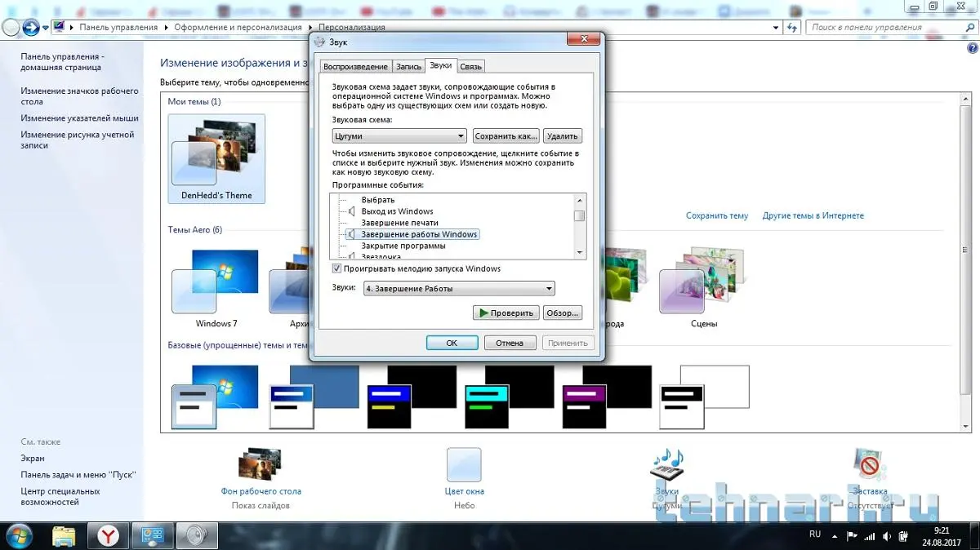Screen dimensions: 980x550
Task: Open the Windows Start menu orb
Action: coord(18,535)
